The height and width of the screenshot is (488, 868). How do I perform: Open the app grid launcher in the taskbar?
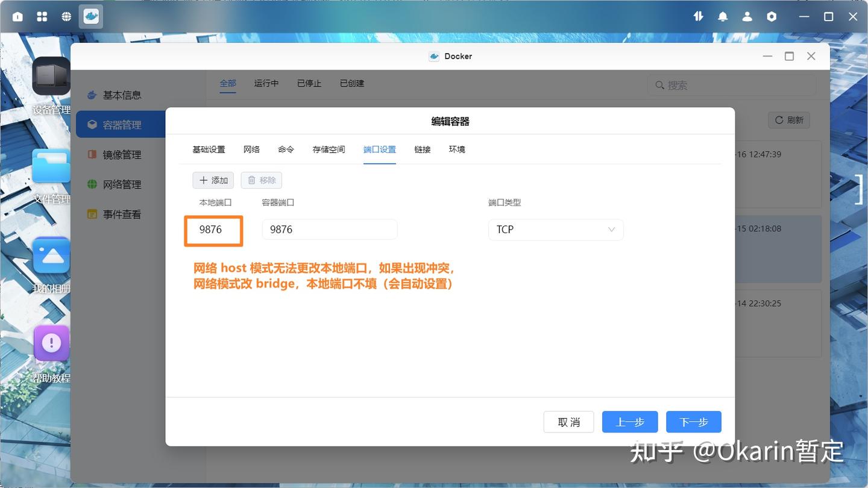[42, 16]
